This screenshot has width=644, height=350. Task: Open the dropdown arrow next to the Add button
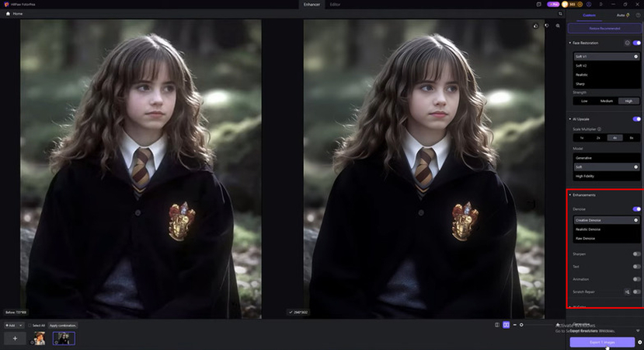21,325
